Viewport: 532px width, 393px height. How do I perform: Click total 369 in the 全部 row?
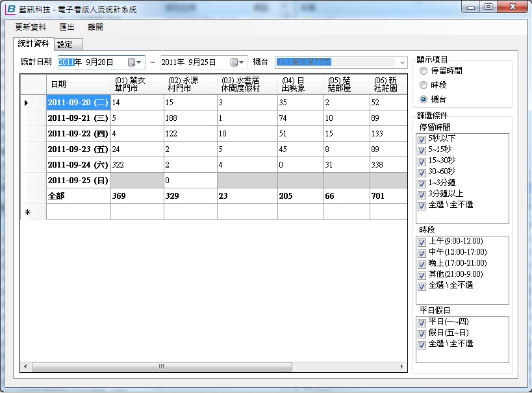(137, 196)
